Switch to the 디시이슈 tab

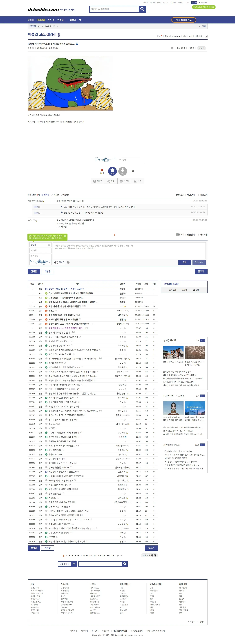180,396
